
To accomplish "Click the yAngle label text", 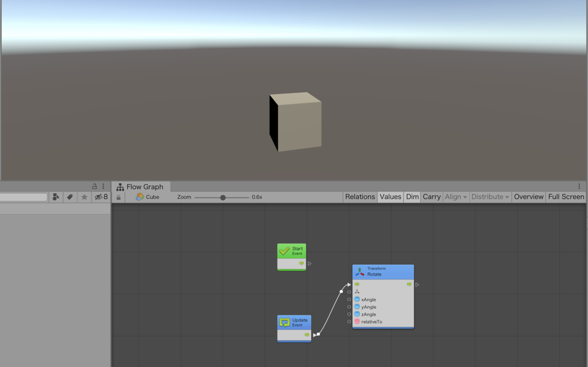I will pos(368,307).
